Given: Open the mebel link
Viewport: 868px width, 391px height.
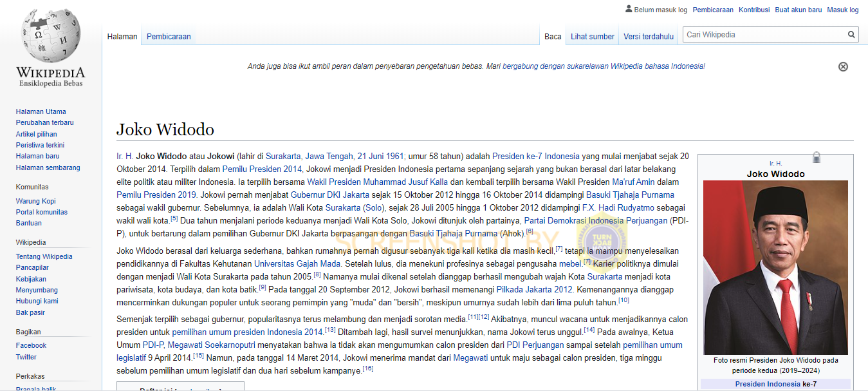Looking at the screenshot, I should click(569, 263).
